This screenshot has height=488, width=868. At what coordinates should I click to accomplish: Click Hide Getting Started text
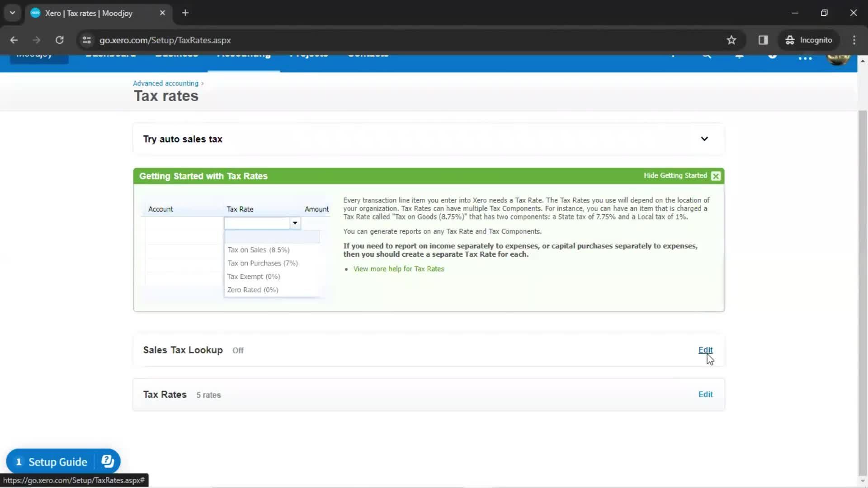pos(675,176)
